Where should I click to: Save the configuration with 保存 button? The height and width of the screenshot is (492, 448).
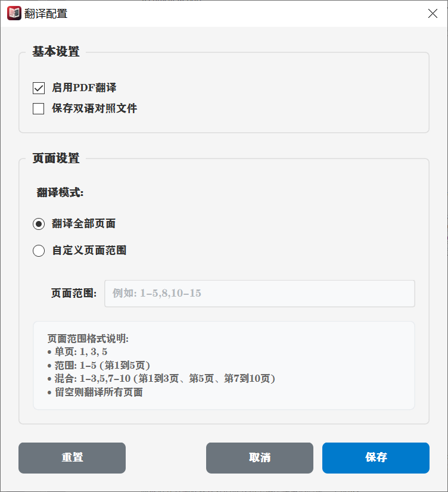tap(375, 458)
